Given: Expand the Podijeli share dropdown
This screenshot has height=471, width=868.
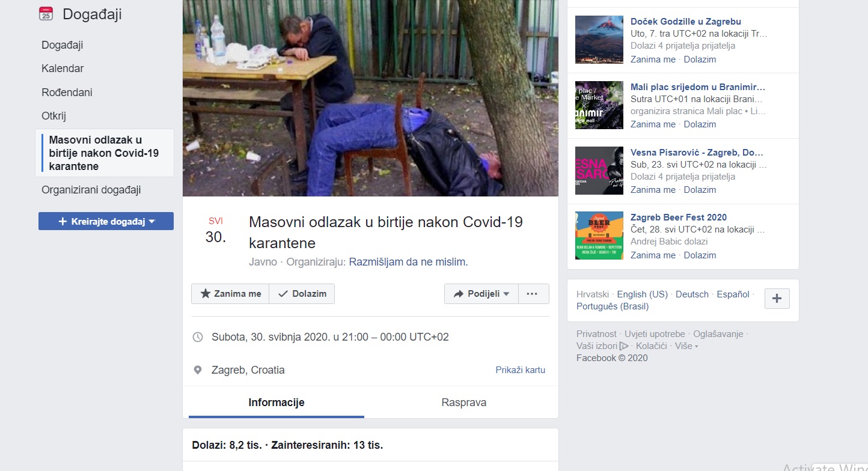Looking at the screenshot, I should (x=481, y=294).
